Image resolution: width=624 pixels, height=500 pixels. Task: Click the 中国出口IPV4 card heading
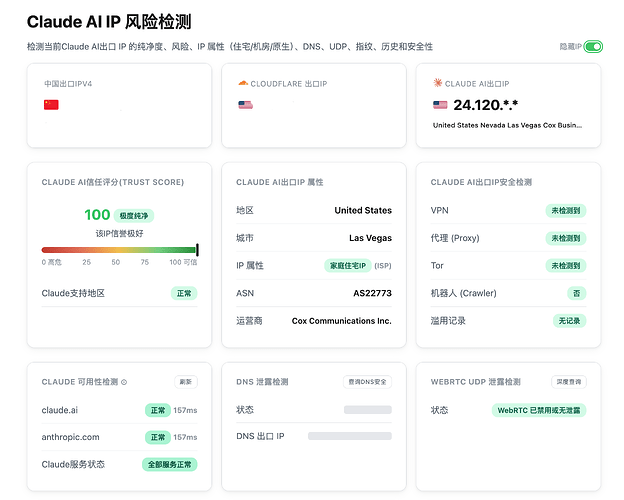pyautogui.click(x=68, y=84)
